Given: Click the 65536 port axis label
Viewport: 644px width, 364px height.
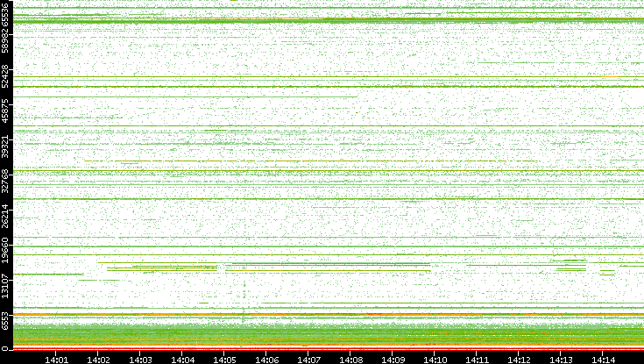Looking at the screenshot, I should pyautogui.click(x=6, y=16).
